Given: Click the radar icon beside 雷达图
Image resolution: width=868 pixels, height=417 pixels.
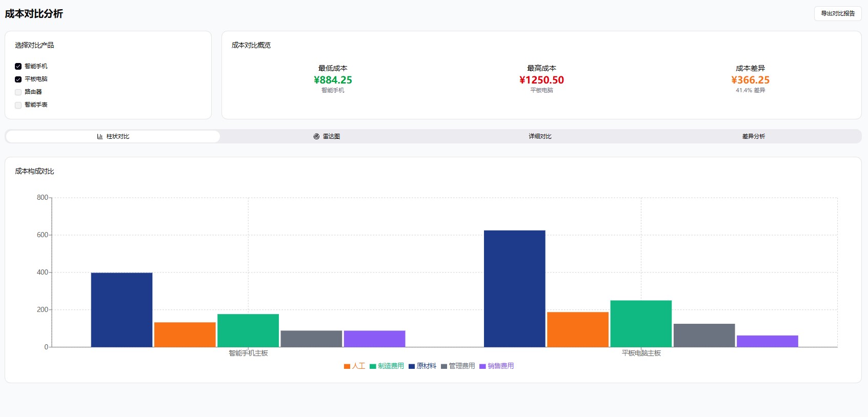Looking at the screenshot, I should click(316, 136).
